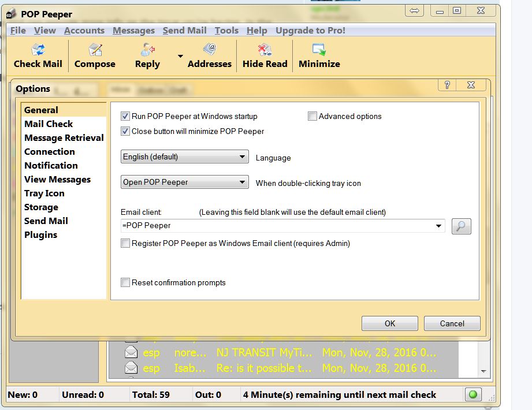This screenshot has height=410, width=532.
Task: Select the Notification options category
Action: click(x=64, y=166)
